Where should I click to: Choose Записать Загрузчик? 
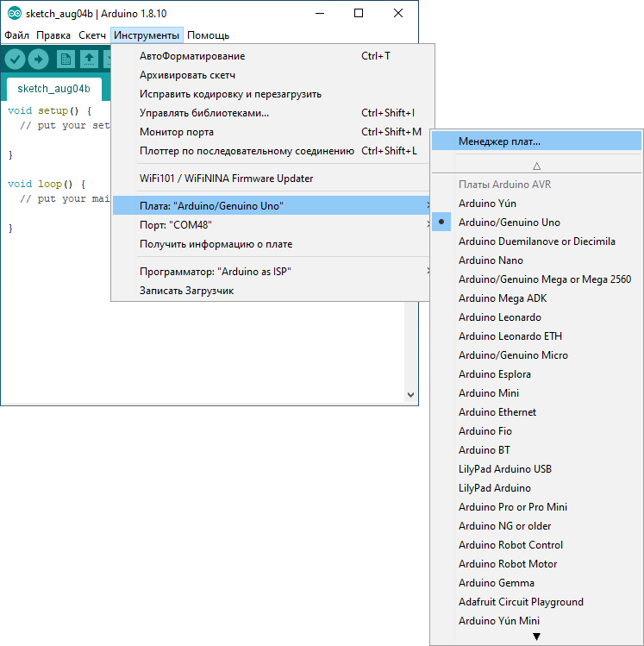[272, 291]
